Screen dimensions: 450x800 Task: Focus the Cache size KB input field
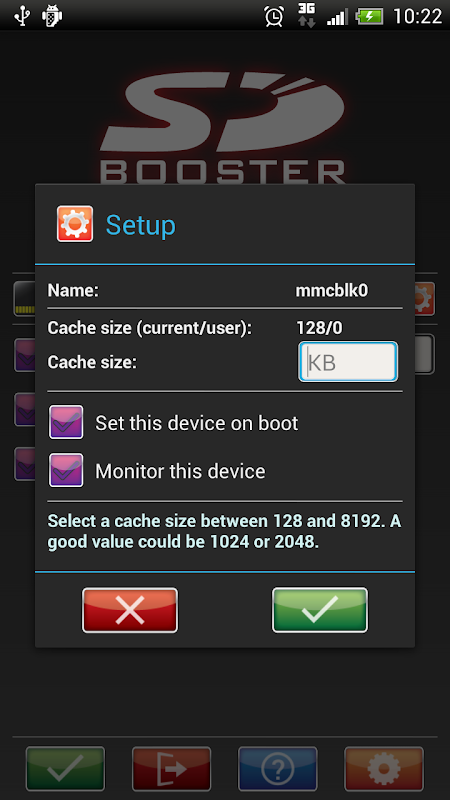(x=348, y=362)
